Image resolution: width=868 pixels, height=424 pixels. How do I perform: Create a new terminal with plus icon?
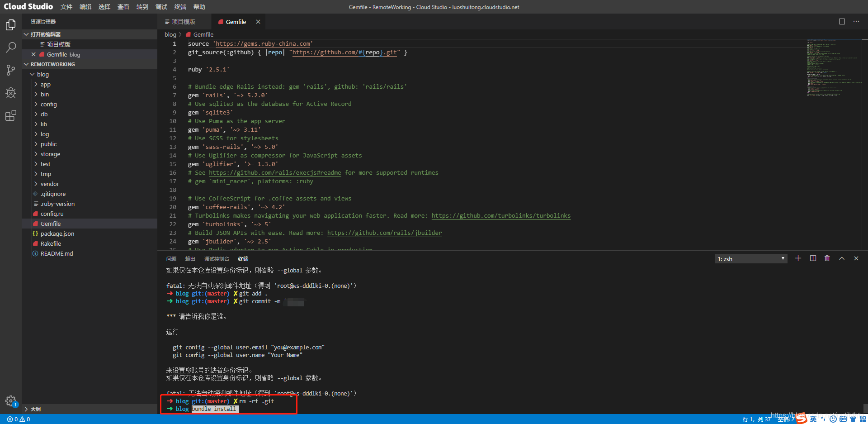tap(798, 258)
